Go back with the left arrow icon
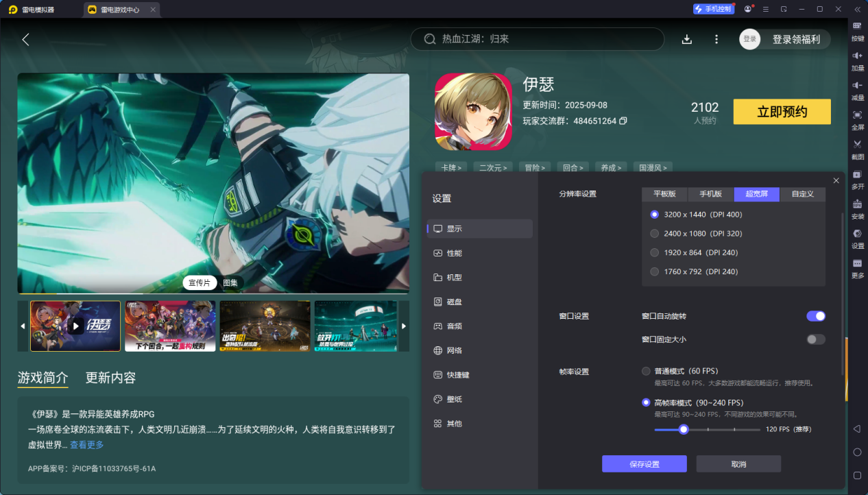The width and height of the screenshot is (868, 495). (x=25, y=39)
